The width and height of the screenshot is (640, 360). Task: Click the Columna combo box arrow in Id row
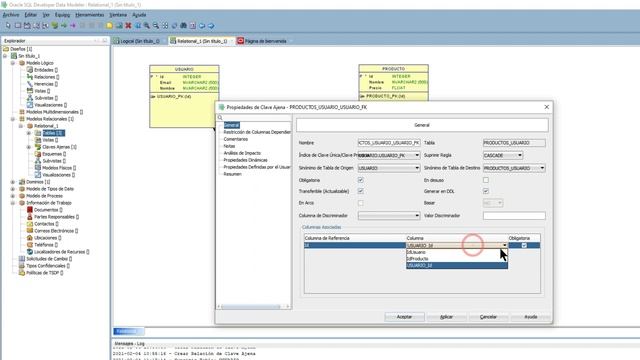tap(504, 245)
